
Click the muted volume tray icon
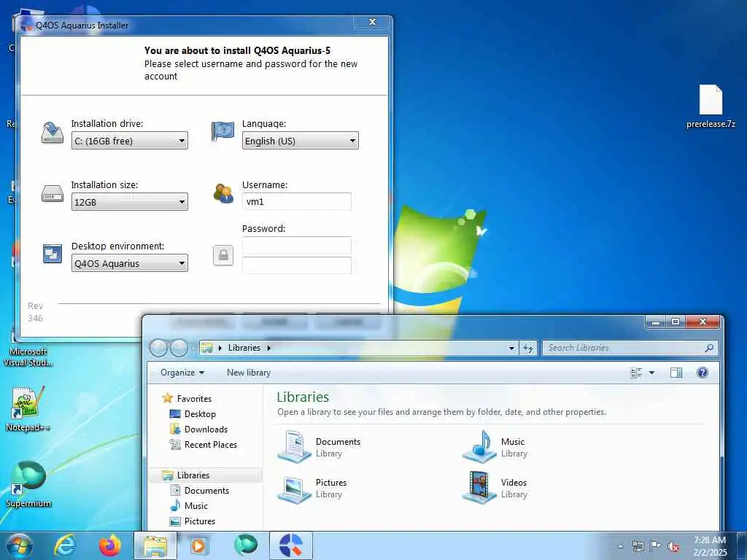point(673,547)
